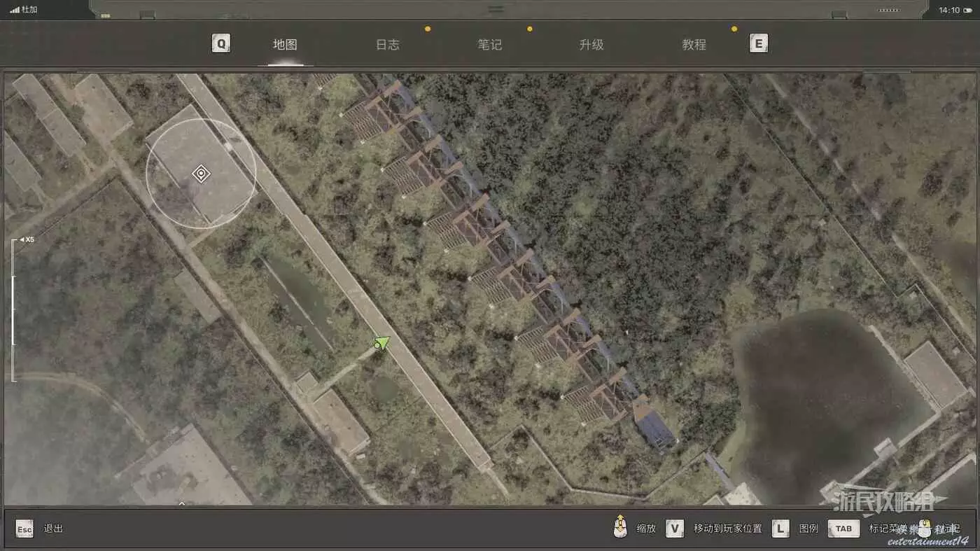Click 移动到玩家位置 to center on player
Image resolution: width=980 pixels, height=551 pixels.
point(727,529)
